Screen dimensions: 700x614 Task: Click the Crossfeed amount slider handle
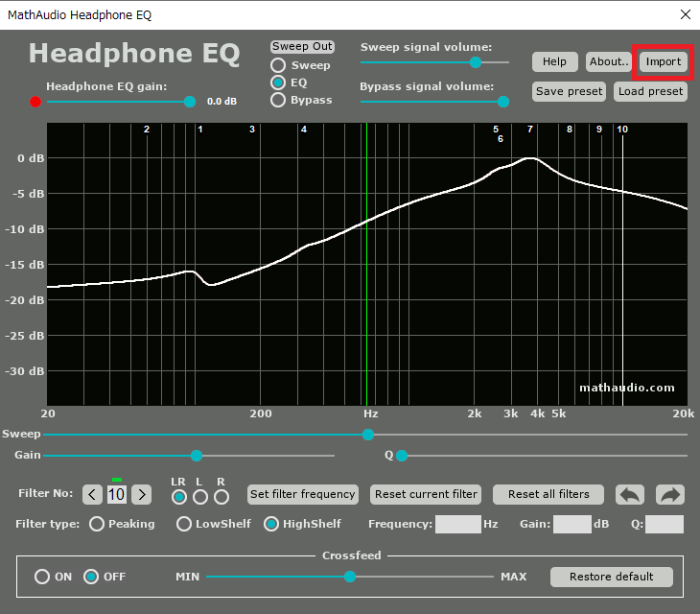pyautogui.click(x=350, y=577)
